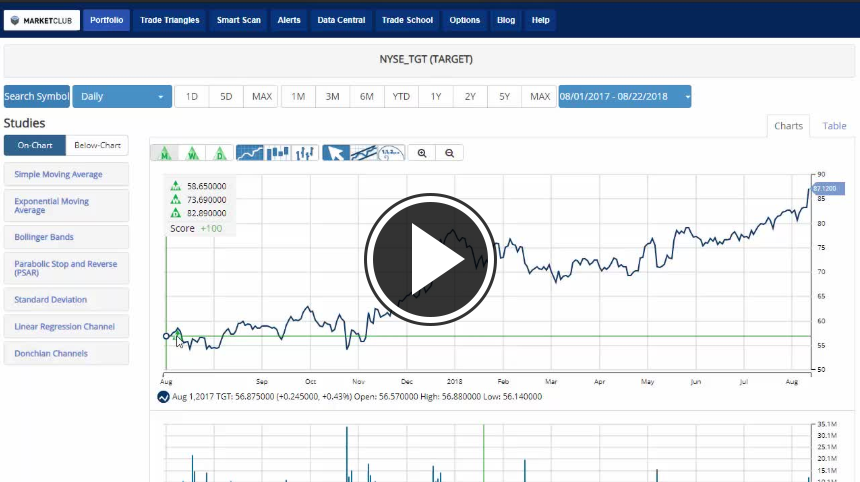Select the 1D intraday range

(x=191, y=97)
